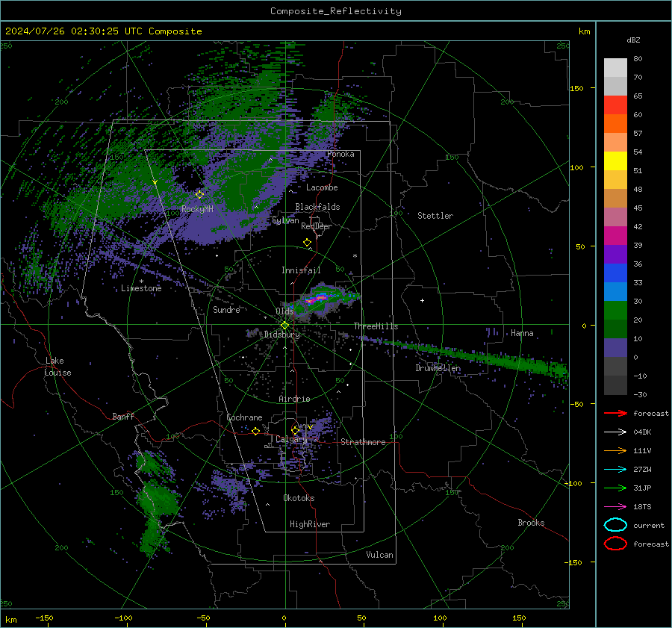Image resolution: width=672 pixels, height=628 pixels.
Task: Click the cyan current ellipse icon
Action: click(615, 525)
